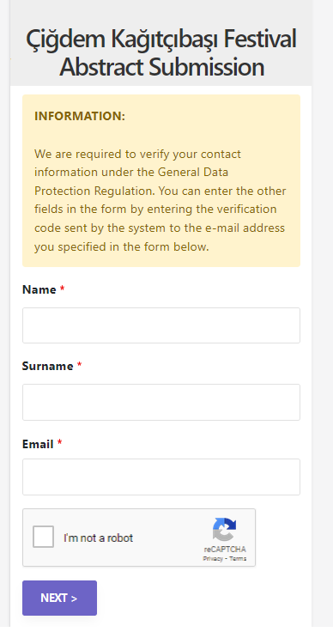Image resolution: width=333 pixels, height=644 pixels.
Task: Click the Email field label
Action: [38, 444]
